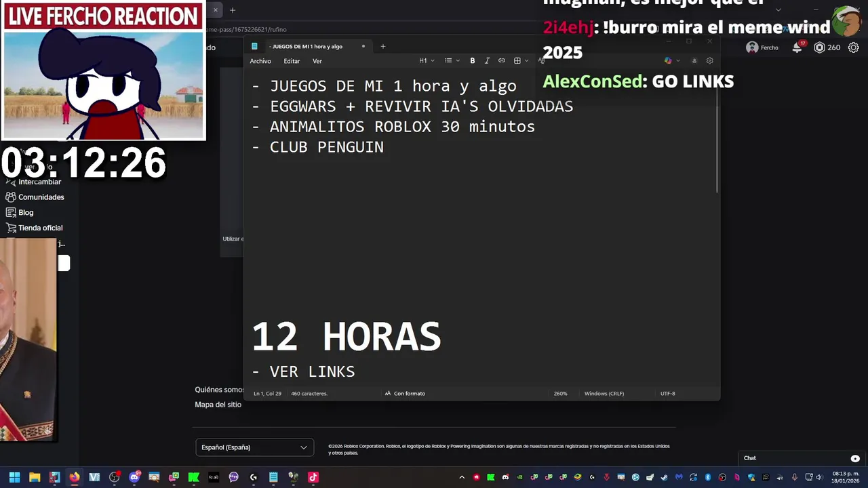Click the 260% zoom level in status bar
Image resolution: width=868 pixels, height=488 pixels.
[x=560, y=394]
